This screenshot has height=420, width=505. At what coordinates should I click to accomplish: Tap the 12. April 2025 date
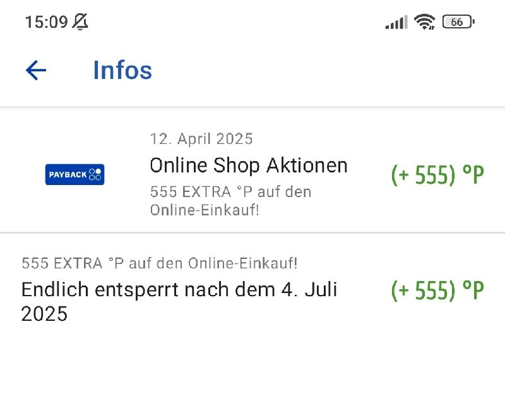click(x=201, y=139)
